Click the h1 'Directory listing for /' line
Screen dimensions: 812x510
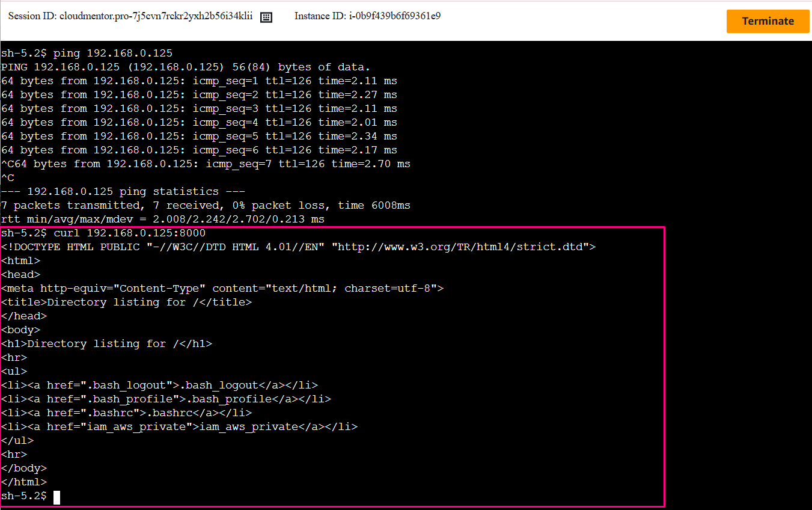[106, 343]
